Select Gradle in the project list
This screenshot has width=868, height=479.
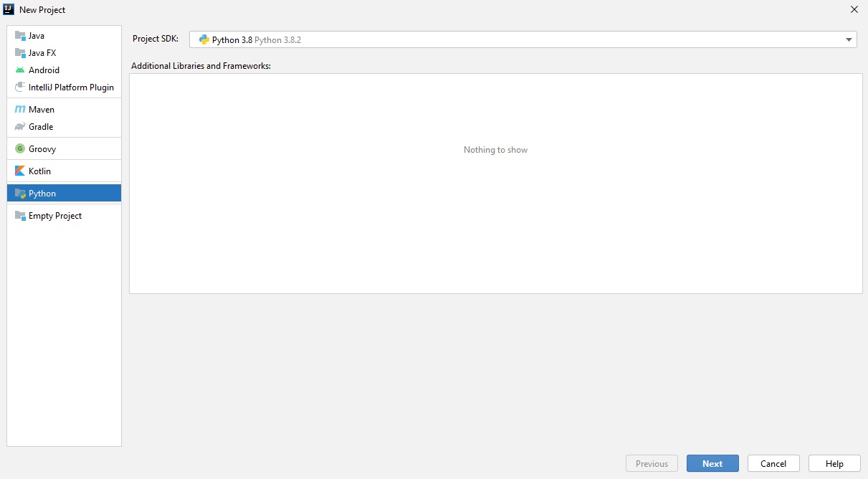tap(64, 126)
